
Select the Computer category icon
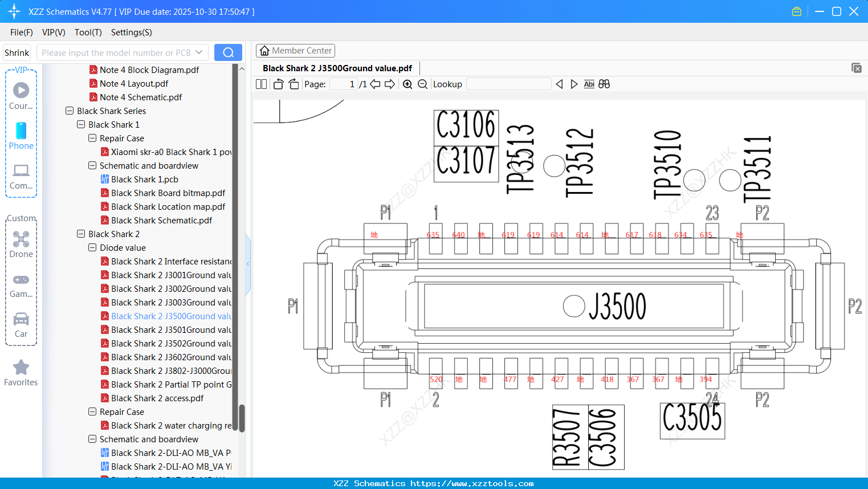pos(21,176)
